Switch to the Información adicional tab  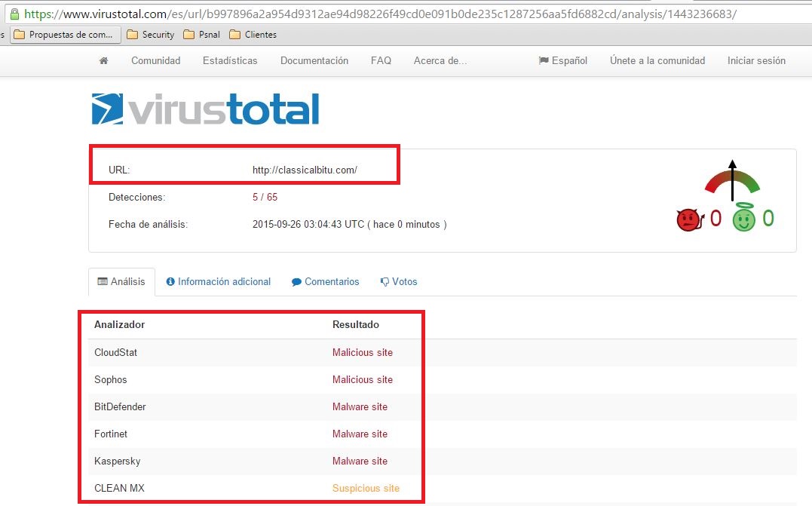[218, 282]
